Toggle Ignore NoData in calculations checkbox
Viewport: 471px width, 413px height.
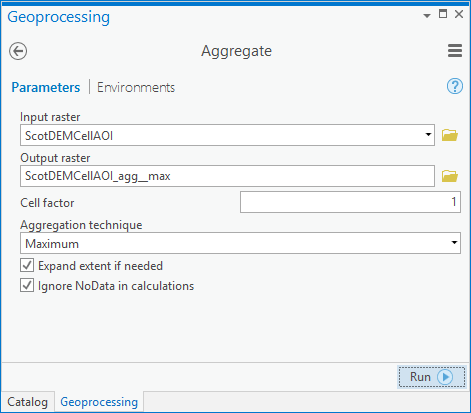[27, 285]
